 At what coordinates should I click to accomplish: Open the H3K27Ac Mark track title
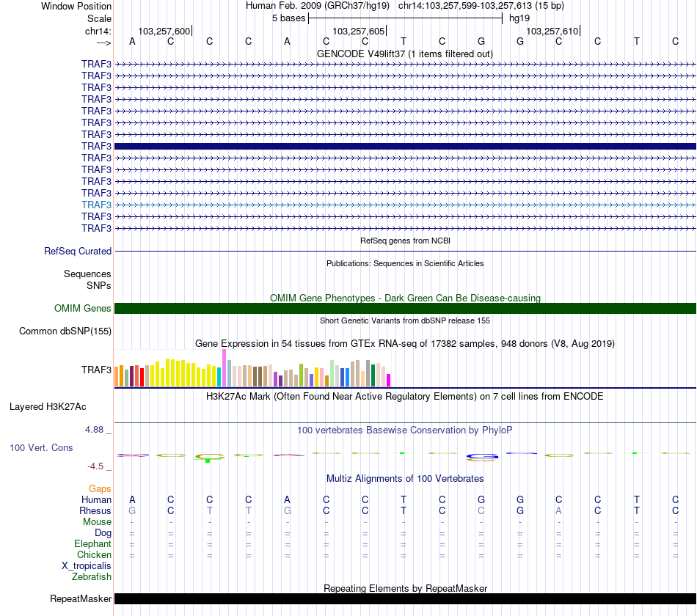pos(404,397)
